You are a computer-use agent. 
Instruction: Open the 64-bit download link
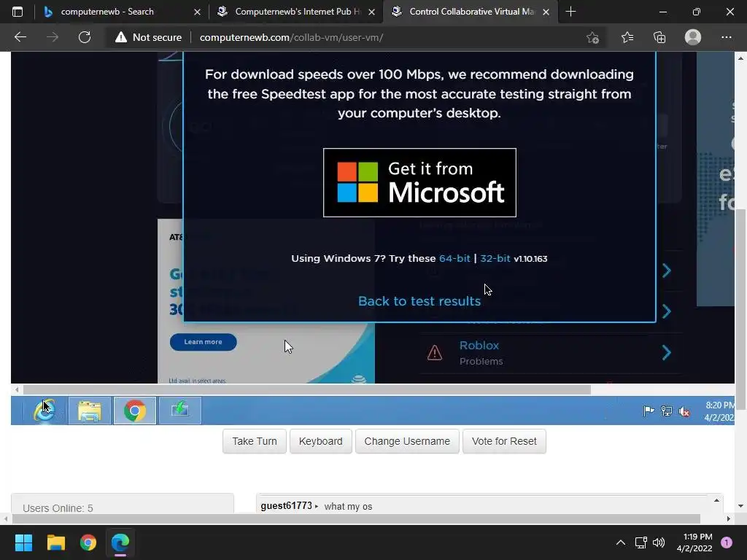point(454,258)
